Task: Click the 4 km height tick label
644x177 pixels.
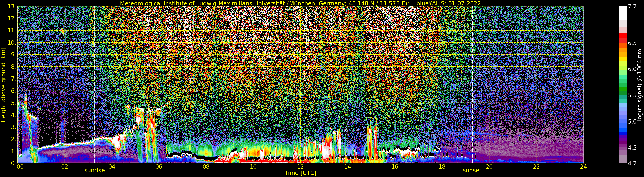Action: tap(14, 115)
